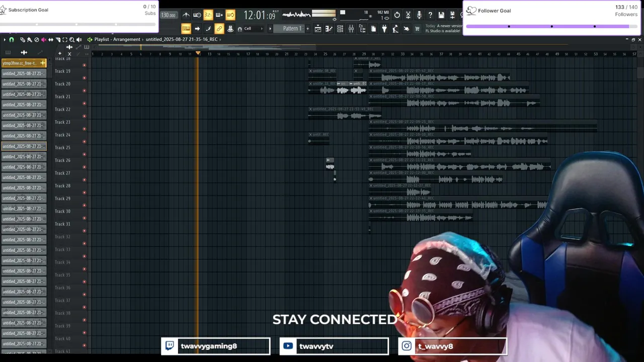The width and height of the screenshot is (644, 362).
Task: Expand the arrow after the clip name
Action: (x=221, y=39)
